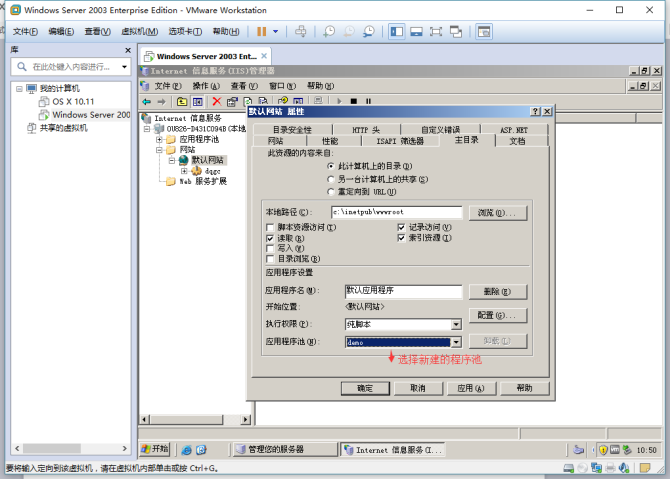Open the 执行权限 dropdown list

[x=456, y=325]
